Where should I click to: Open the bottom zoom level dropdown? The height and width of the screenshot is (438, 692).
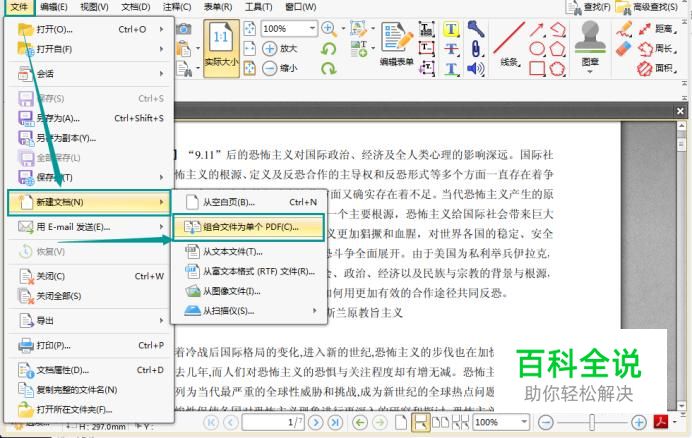[x=524, y=422]
